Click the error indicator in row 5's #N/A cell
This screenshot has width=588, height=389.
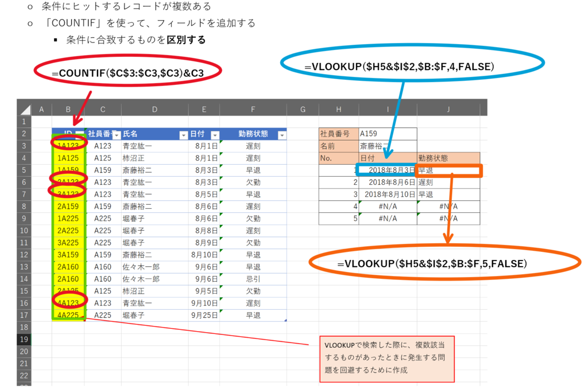click(361, 214)
